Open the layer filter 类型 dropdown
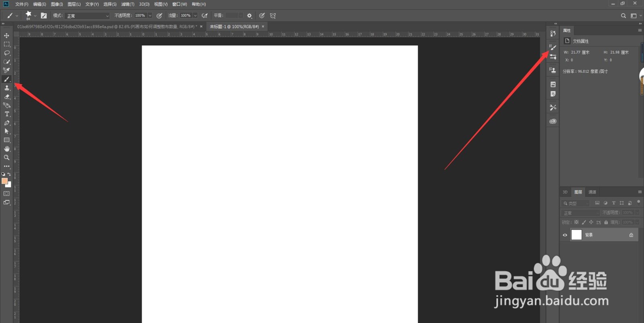Image resolution: width=644 pixels, height=323 pixels. 576,203
